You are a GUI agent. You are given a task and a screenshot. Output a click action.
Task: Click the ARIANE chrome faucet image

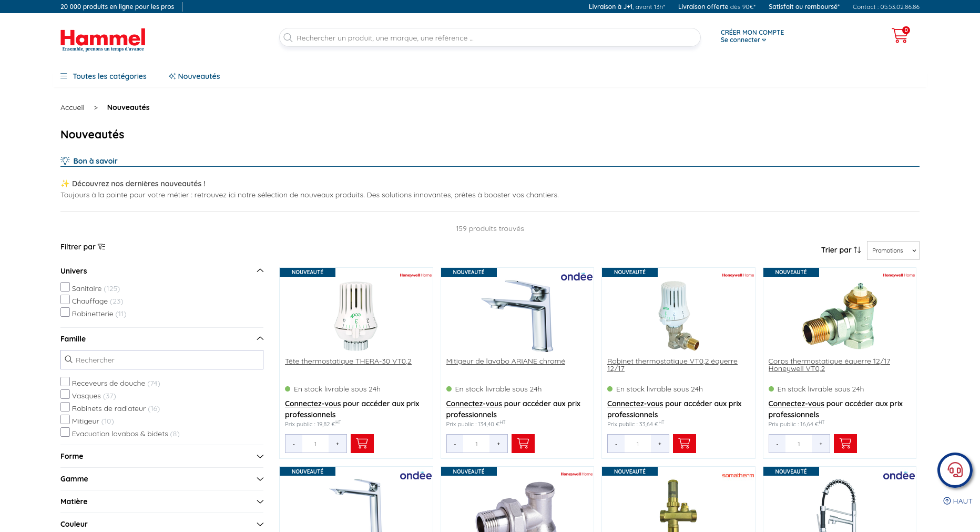pyautogui.click(x=517, y=316)
